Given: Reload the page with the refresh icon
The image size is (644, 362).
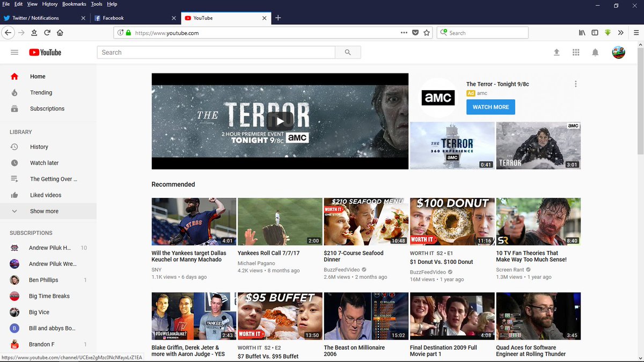Looking at the screenshot, I should click(x=47, y=33).
